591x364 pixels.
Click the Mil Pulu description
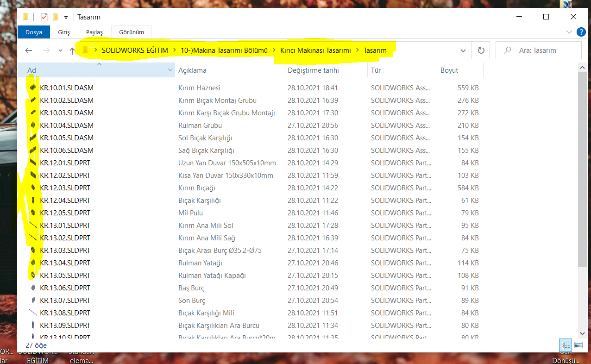(x=191, y=213)
